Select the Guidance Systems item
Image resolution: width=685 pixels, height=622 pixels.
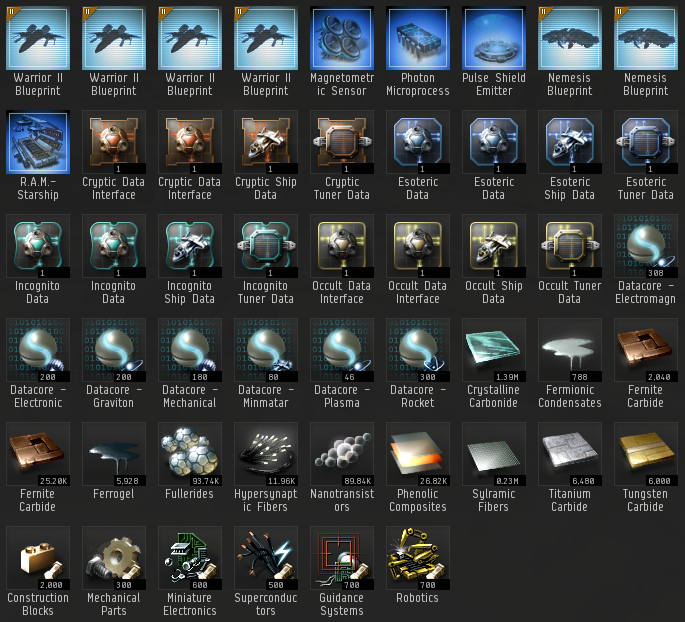point(342,558)
